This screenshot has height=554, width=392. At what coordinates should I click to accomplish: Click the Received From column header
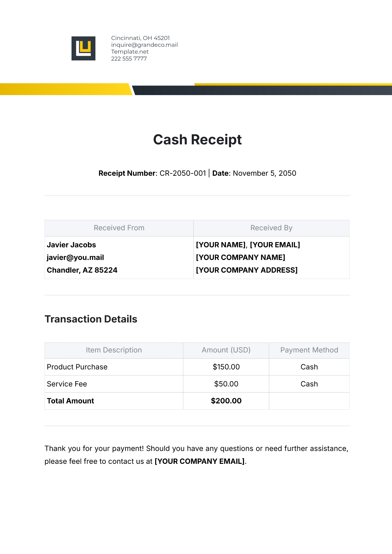coord(119,228)
